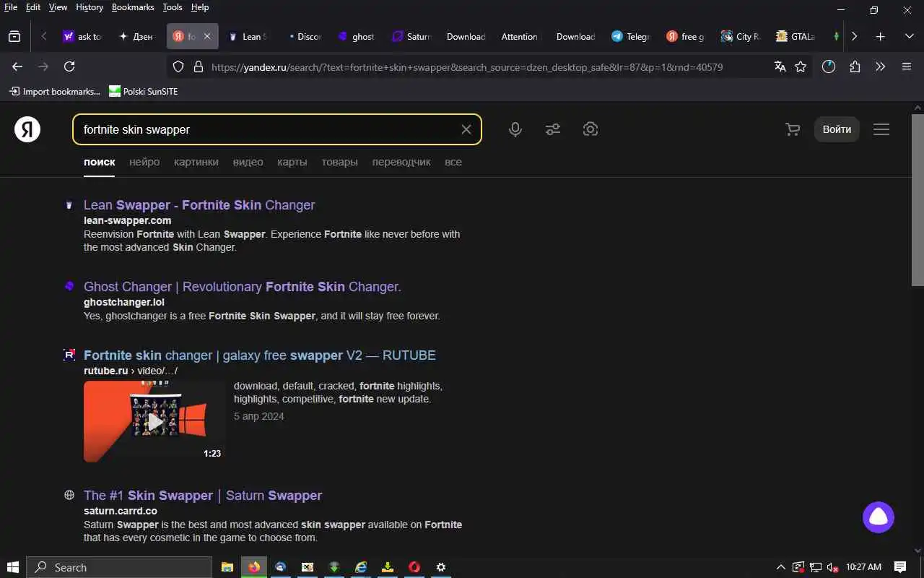Open the Bookmarks menu
924x578 pixels.
click(133, 7)
